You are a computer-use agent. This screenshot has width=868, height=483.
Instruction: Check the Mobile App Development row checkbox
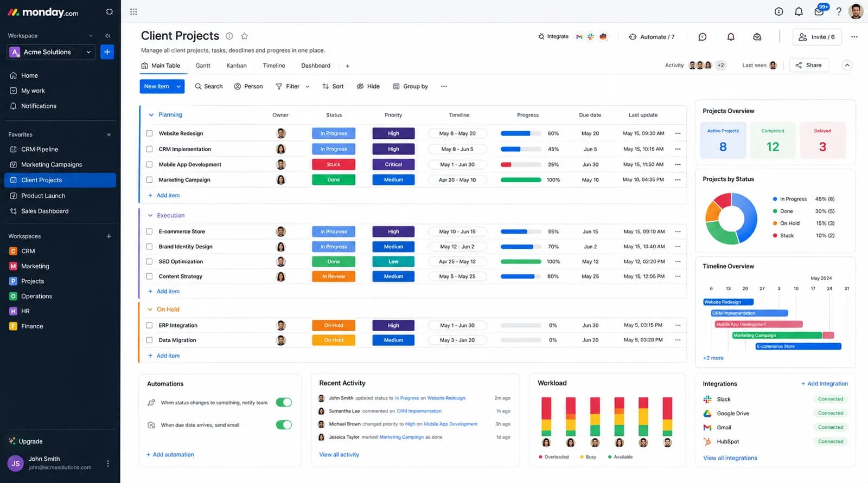tap(149, 164)
